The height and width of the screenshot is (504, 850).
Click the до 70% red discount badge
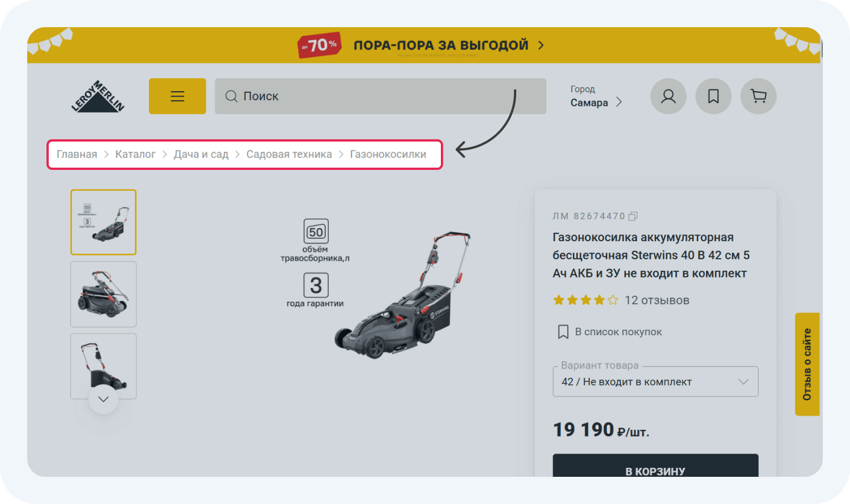pyautogui.click(x=319, y=45)
